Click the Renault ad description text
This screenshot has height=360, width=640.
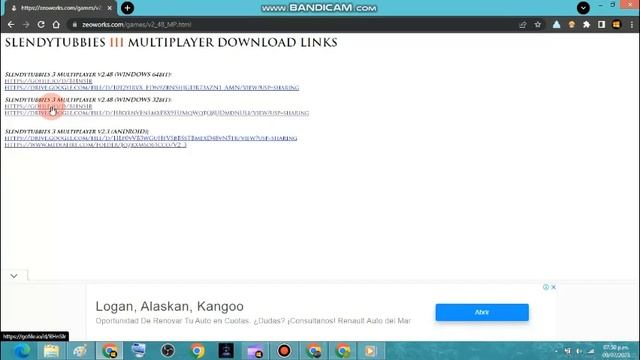(x=253, y=321)
